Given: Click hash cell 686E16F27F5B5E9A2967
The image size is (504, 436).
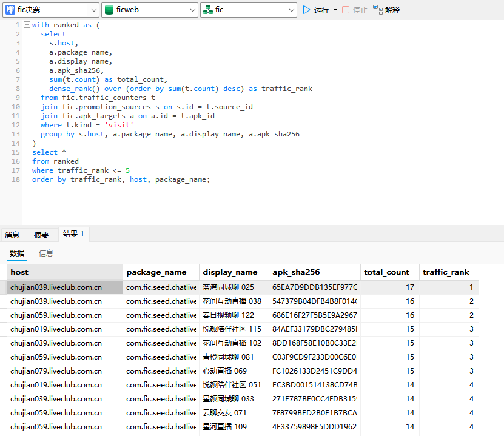Looking at the screenshot, I should [315, 315].
